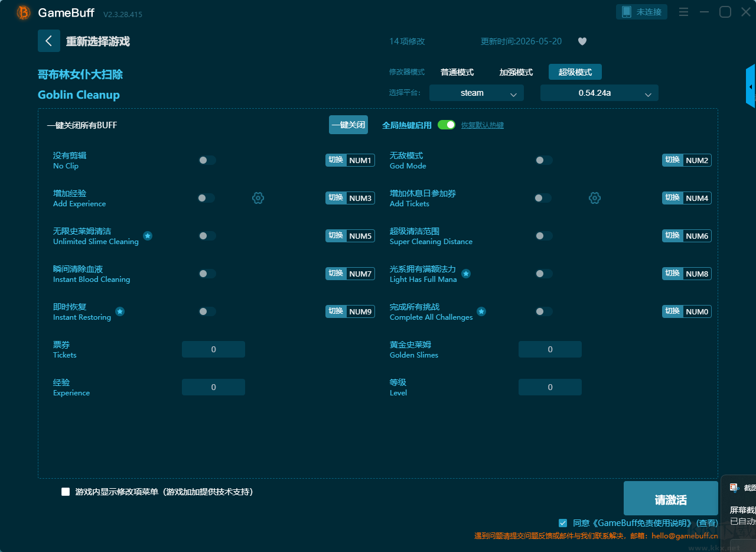Click NUM2 hotkey button for God Mode
Screen dimensions: 756x552
(x=687, y=160)
